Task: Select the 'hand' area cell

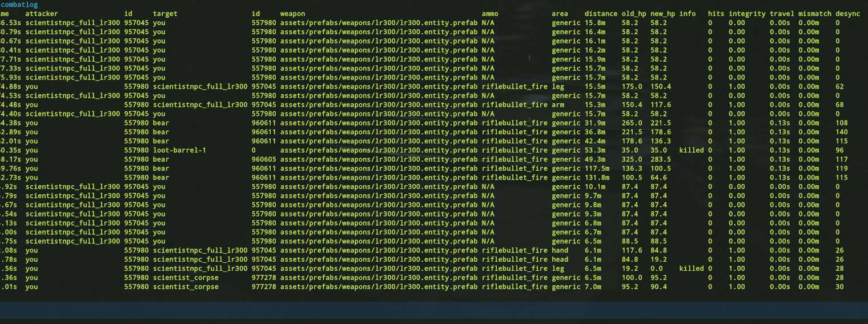Action: click(x=560, y=250)
